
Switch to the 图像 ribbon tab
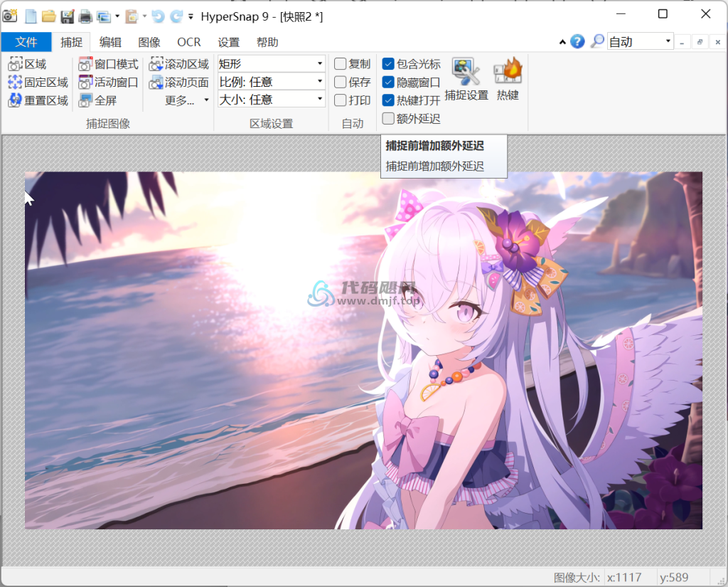[149, 42]
